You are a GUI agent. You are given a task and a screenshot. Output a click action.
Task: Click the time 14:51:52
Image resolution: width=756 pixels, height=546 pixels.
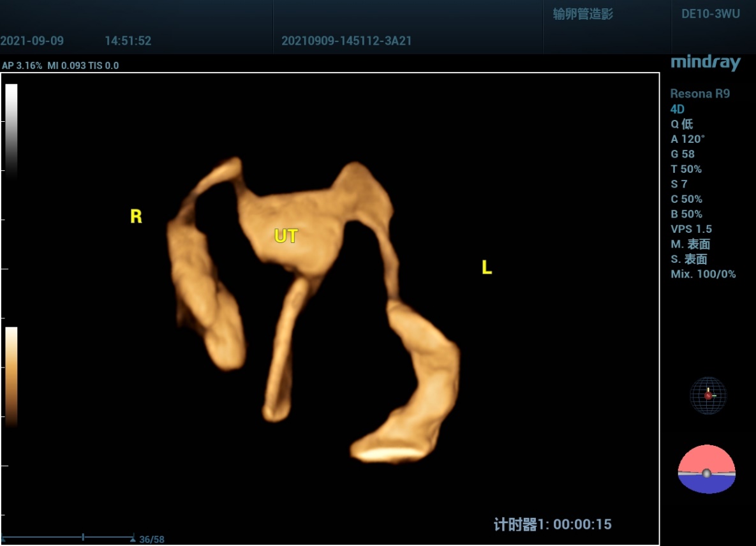(x=128, y=40)
